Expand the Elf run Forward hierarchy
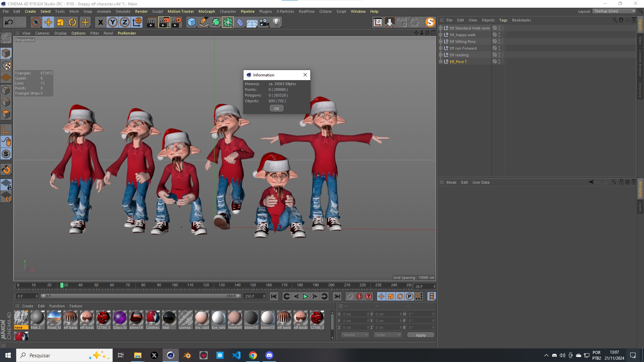 (x=441, y=48)
